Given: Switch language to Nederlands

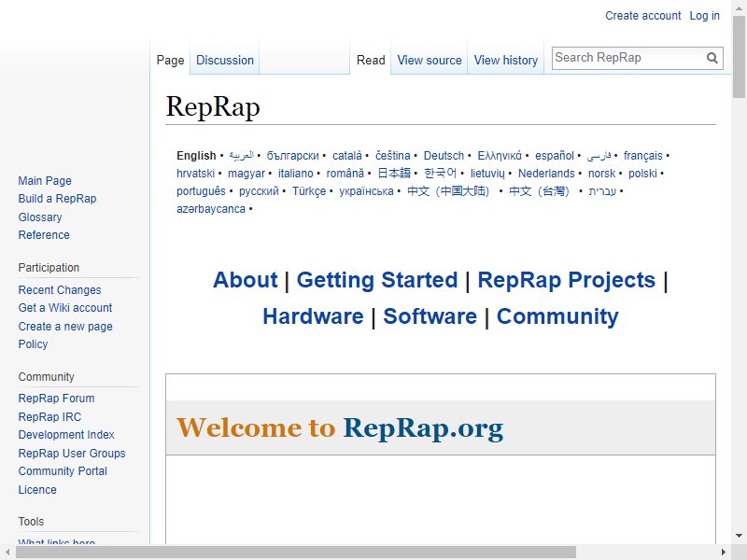Looking at the screenshot, I should (x=546, y=174).
